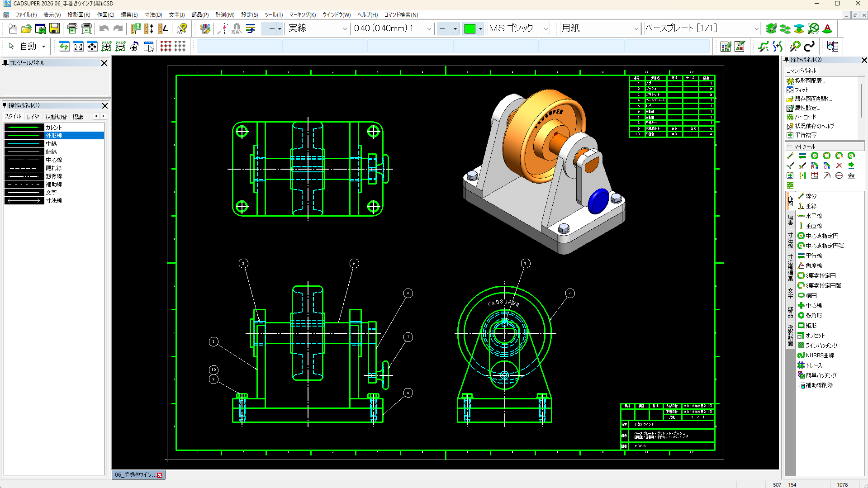
Task: Select the NURBS曲線 tool
Action: [816, 355]
